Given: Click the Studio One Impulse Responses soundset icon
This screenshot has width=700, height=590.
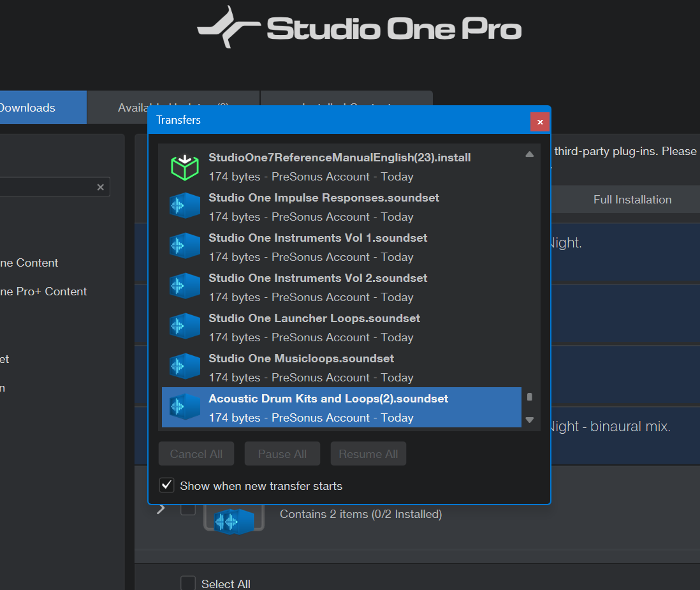Looking at the screenshot, I should tap(184, 205).
